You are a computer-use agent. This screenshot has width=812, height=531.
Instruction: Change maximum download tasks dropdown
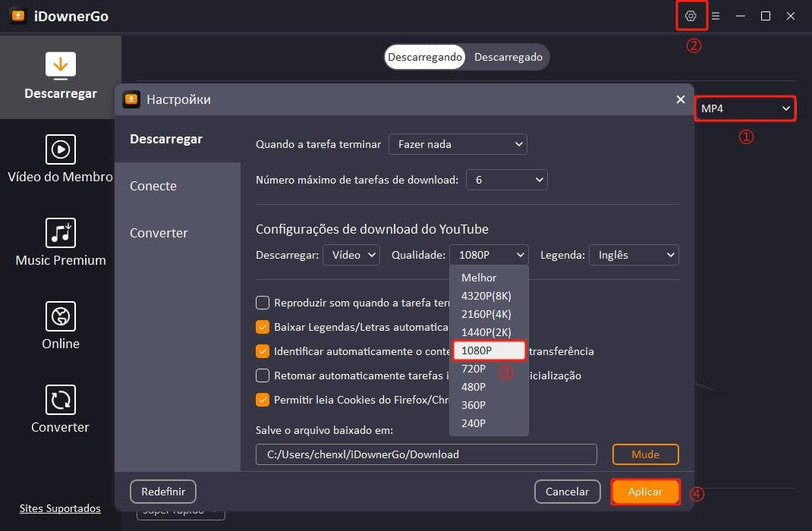506,180
